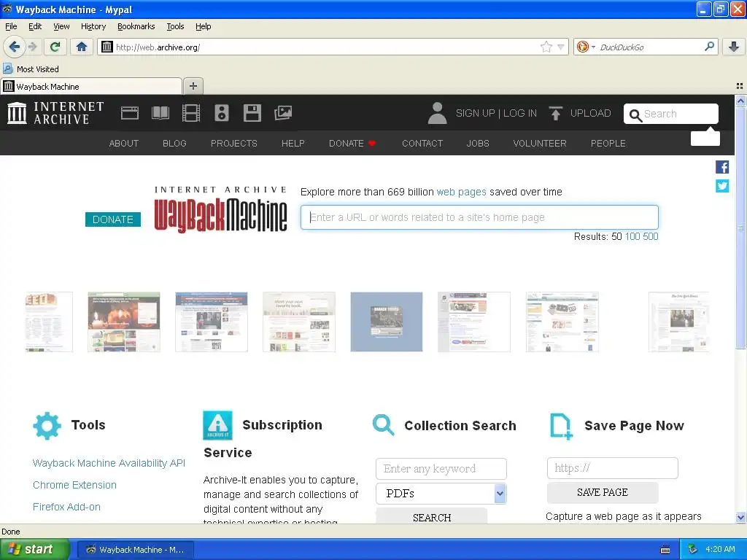Select the Wayback Machine tab

pyautogui.click(x=91, y=86)
